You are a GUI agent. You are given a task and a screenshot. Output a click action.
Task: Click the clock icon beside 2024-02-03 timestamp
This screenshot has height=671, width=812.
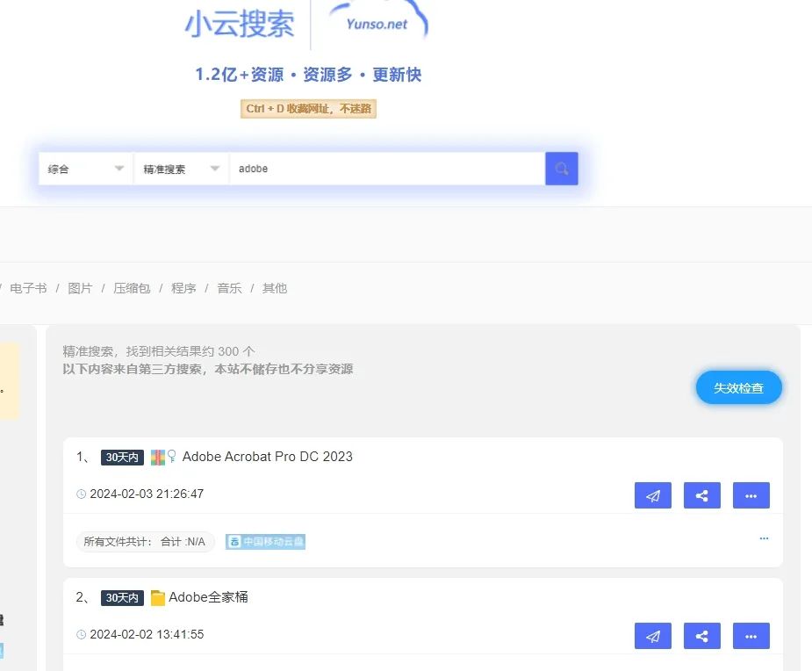(x=82, y=494)
